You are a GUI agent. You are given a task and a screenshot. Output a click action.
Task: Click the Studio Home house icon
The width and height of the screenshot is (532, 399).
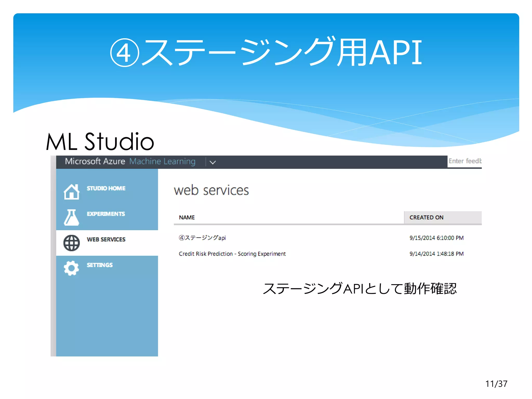point(71,192)
